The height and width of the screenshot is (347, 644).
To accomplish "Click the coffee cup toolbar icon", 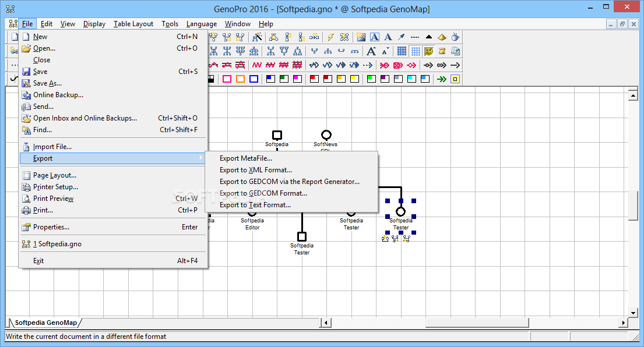I will coord(455,37).
